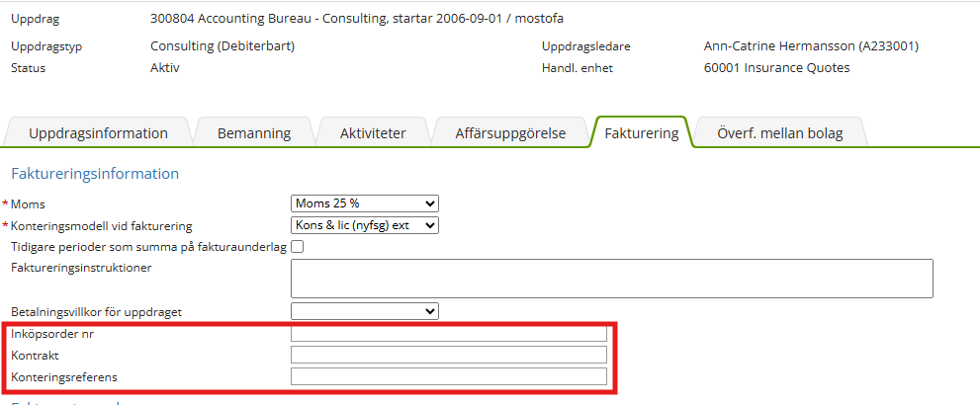Go to the Aktiviteter tab

pyautogui.click(x=373, y=133)
